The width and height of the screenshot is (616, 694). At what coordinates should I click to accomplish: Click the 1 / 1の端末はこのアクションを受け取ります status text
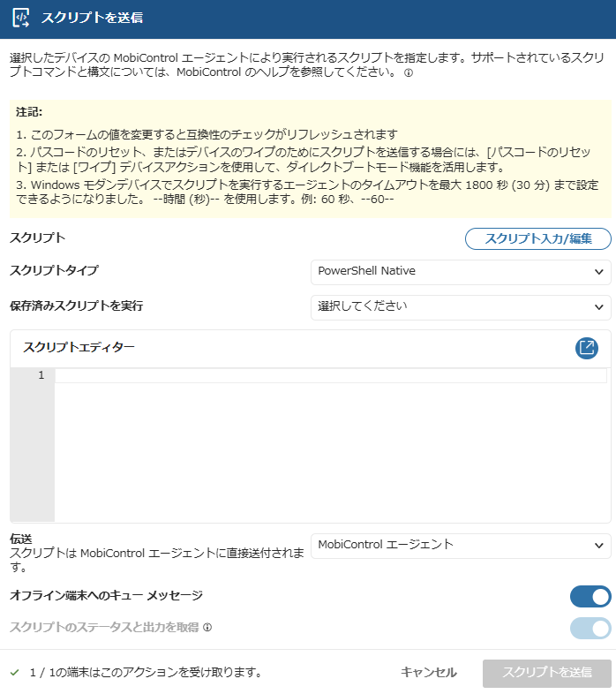pyautogui.click(x=146, y=673)
